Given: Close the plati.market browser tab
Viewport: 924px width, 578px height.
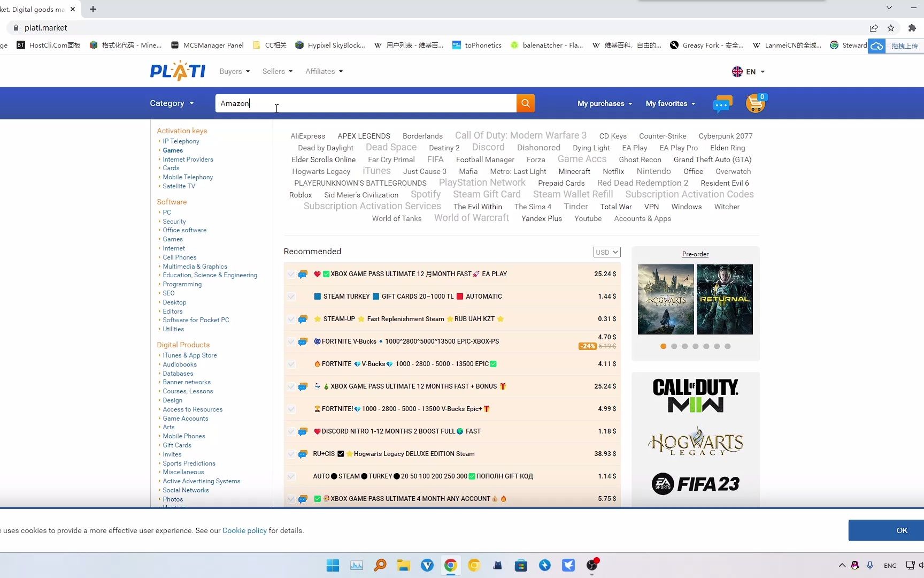Looking at the screenshot, I should (73, 9).
